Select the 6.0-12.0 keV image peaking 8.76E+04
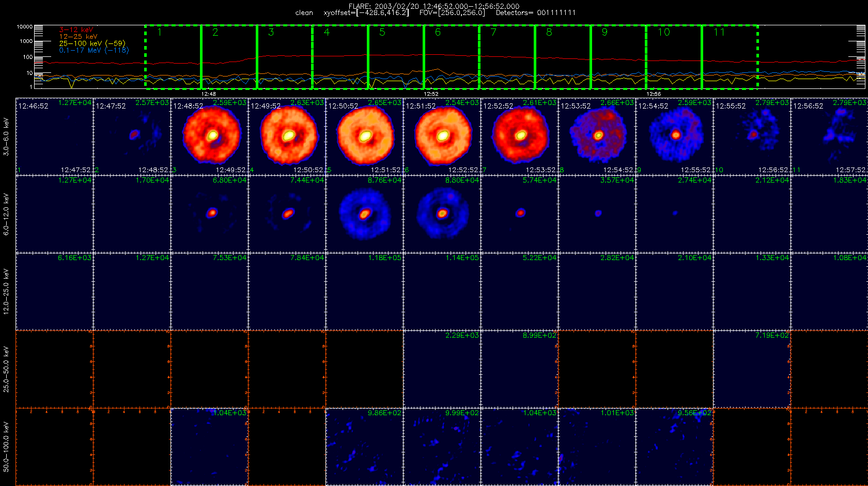The width and height of the screenshot is (868, 486). pyautogui.click(x=365, y=214)
